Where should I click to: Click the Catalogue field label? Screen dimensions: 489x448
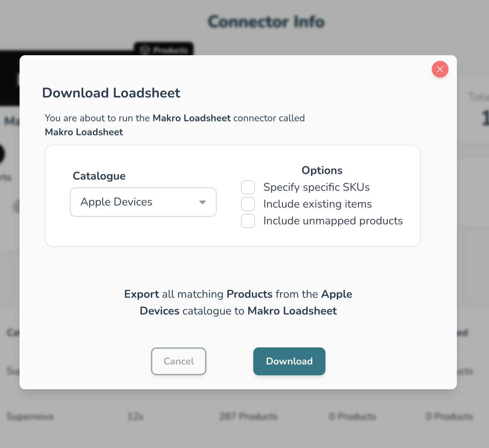[99, 176]
